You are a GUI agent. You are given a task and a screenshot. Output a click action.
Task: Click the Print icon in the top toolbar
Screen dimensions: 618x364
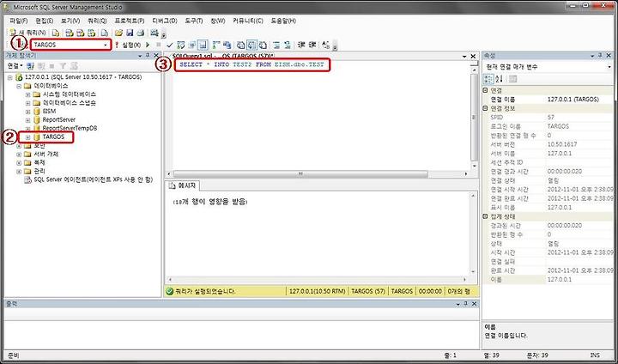point(140,33)
